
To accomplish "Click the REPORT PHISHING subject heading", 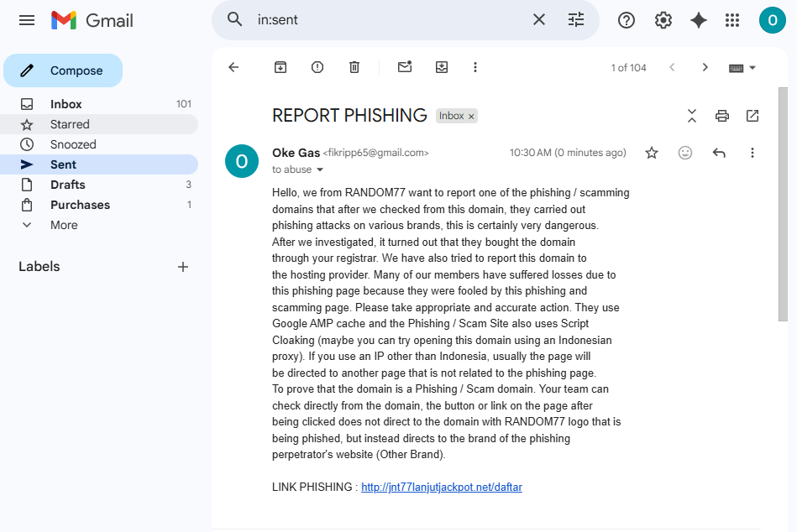I will tap(349, 116).
